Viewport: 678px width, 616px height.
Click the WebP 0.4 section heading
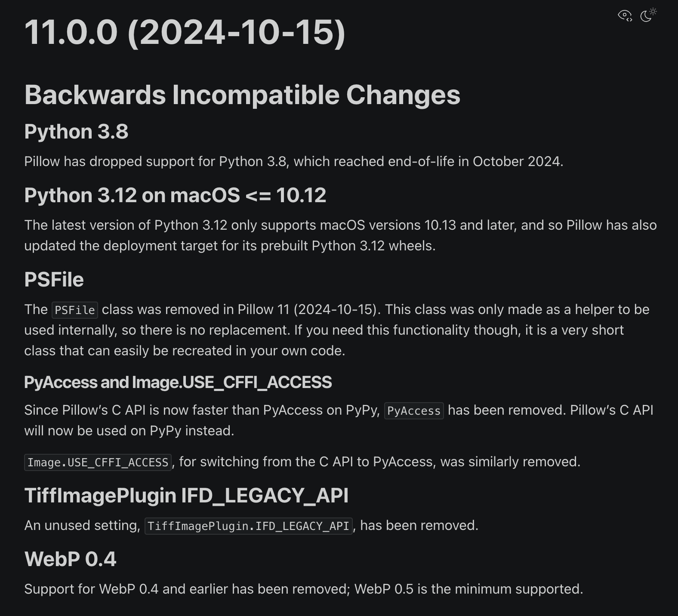pos(71,559)
